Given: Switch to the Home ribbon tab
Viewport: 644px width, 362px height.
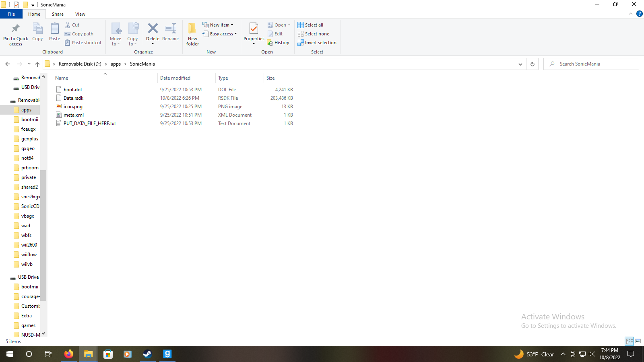Looking at the screenshot, I should [34, 14].
